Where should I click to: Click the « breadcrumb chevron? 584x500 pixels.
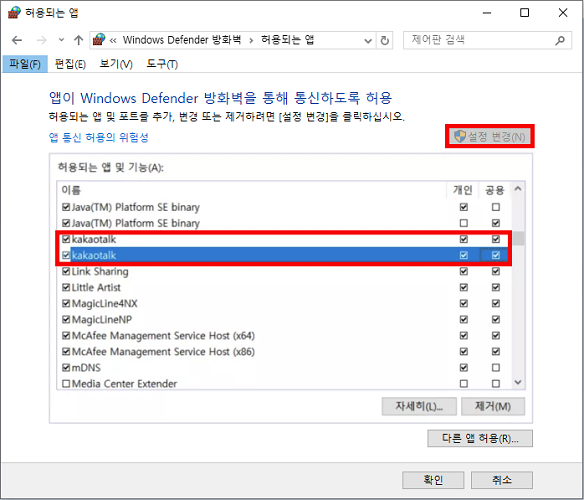(x=113, y=40)
